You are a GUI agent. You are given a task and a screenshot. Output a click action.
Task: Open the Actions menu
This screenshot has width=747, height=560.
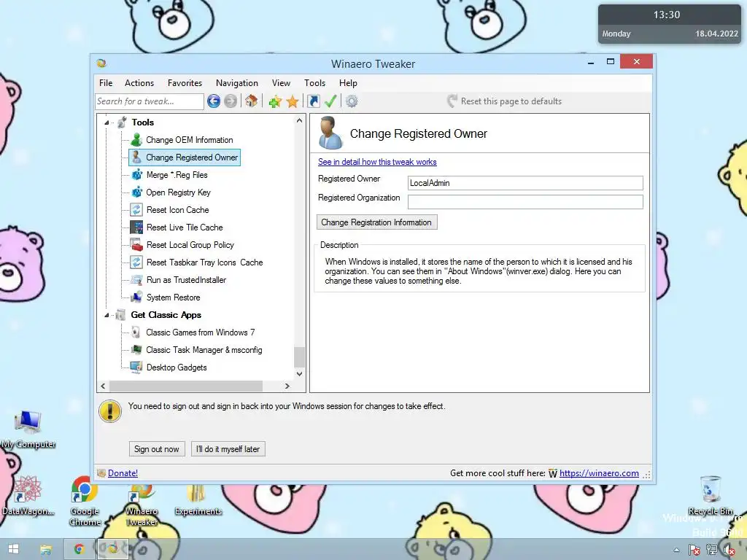point(139,83)
